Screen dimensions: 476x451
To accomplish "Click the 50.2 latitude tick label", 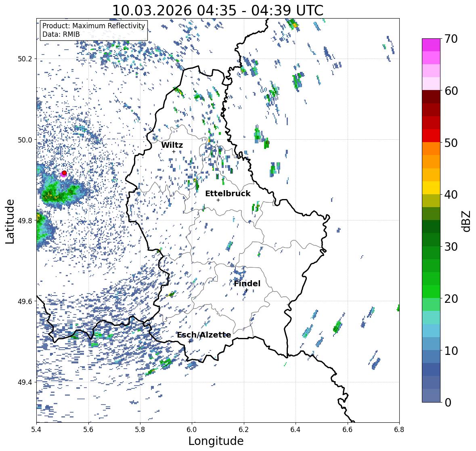I will click(25, 59).
